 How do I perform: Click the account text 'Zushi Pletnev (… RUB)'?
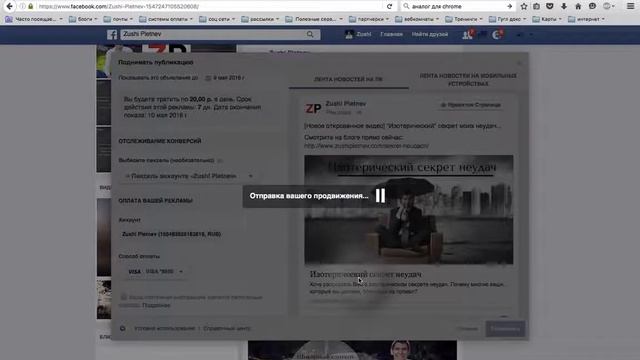pyautogui.click(x=171, y=234)
